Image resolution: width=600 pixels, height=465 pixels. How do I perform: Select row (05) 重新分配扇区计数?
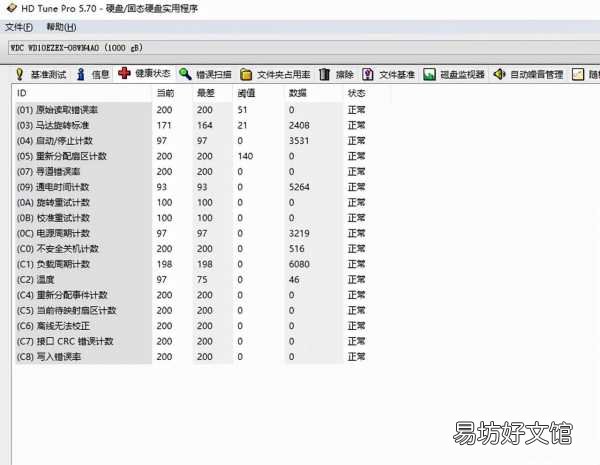tap(191, 156)
